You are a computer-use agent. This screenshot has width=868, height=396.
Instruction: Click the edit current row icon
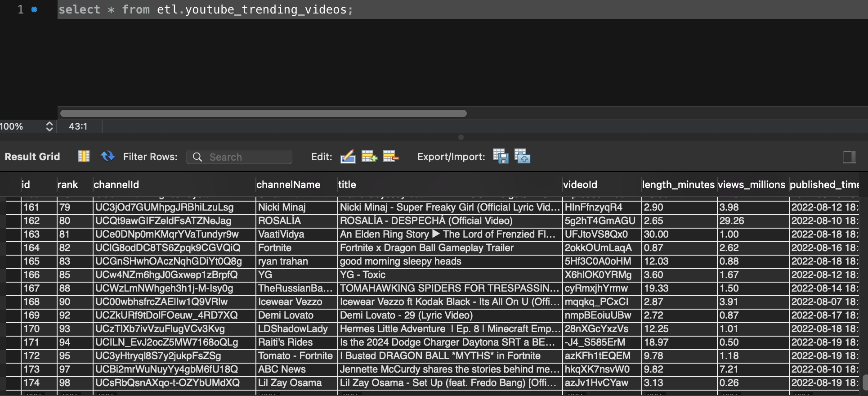348,157
